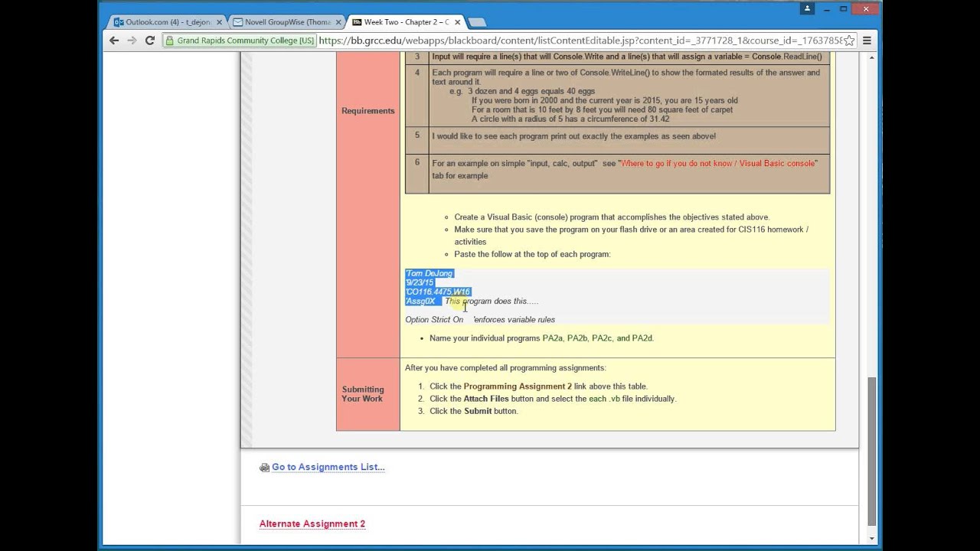Click the page vertical scrollbar thumb
Screen dimensions: 980x551
click(x=871, y=452)
